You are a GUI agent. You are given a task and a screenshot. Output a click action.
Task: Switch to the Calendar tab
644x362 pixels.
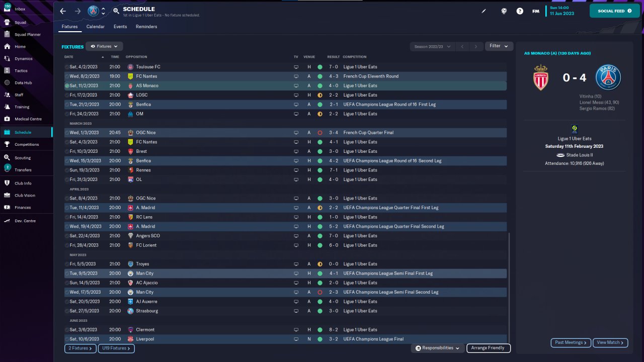click(96, 27)
